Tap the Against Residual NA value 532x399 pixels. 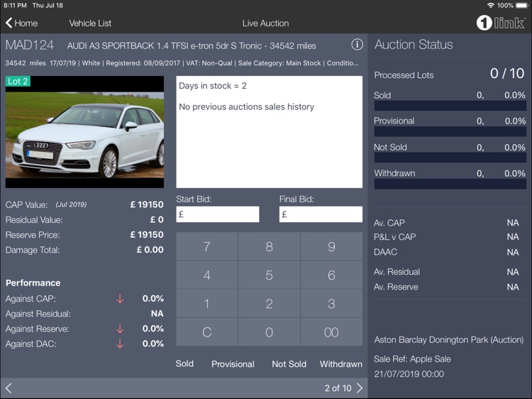[x=157, y=313]
